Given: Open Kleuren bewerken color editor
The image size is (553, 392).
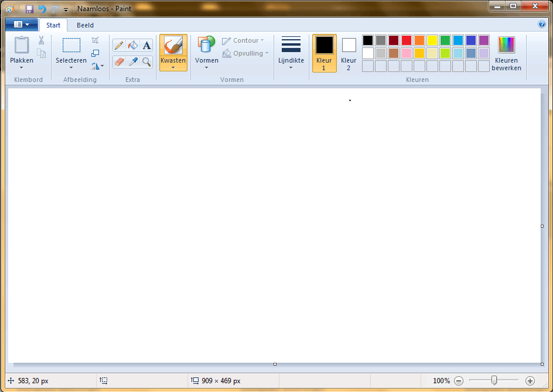Looking at the screenshot, I should (x=506, y=54).
